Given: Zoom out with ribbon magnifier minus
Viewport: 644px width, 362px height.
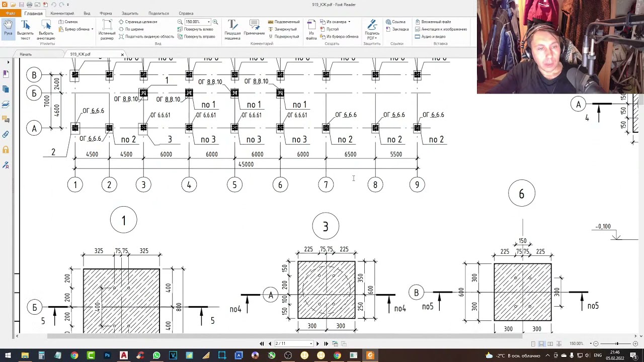Looking at the screenshot, I should coord(180,22).
